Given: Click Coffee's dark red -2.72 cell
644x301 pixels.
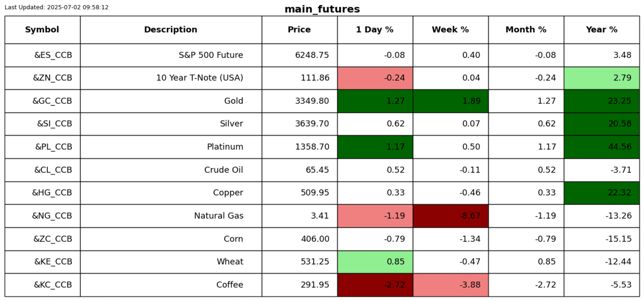Looking at the screenshot, I should coord(375,285).
